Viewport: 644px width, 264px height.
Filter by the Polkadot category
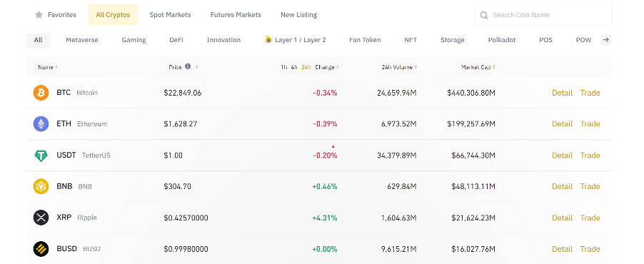[502, 40]
